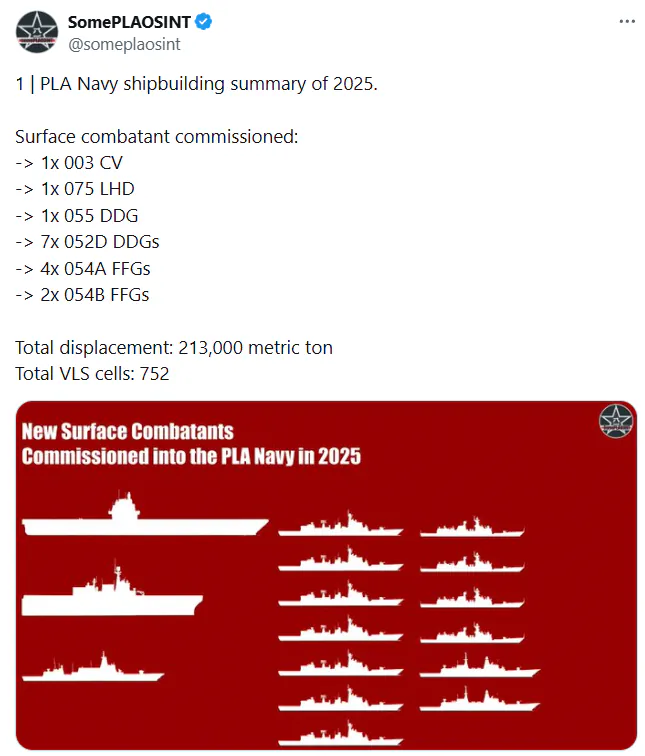Click the "Total VLS cells: 752" text
This screenshot has height=756, width=645.
coord(92,374)
